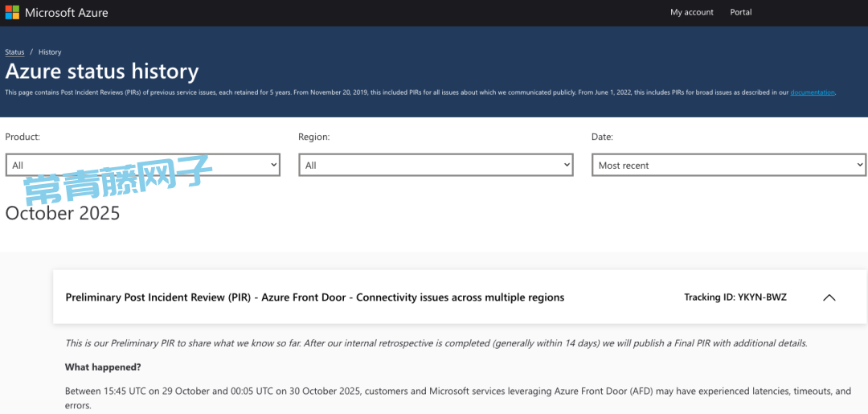The width and height of the screenshot is (868, 414).
Task: Click the Region: field label
Action: click(313, 137)
